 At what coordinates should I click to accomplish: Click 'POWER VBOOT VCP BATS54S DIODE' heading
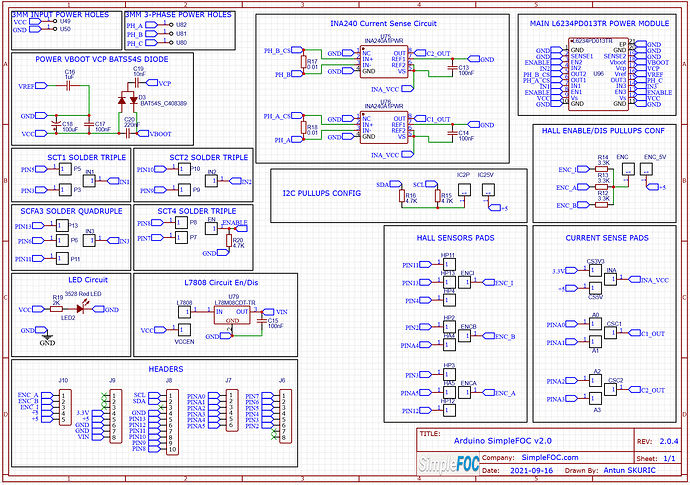click(102, 59)
